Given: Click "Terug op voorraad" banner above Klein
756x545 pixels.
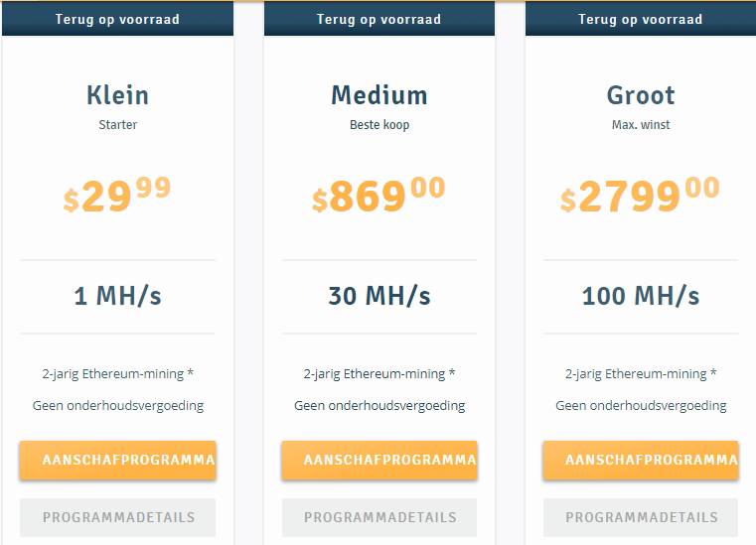Looking at the screenshot, I should point(117,19).
